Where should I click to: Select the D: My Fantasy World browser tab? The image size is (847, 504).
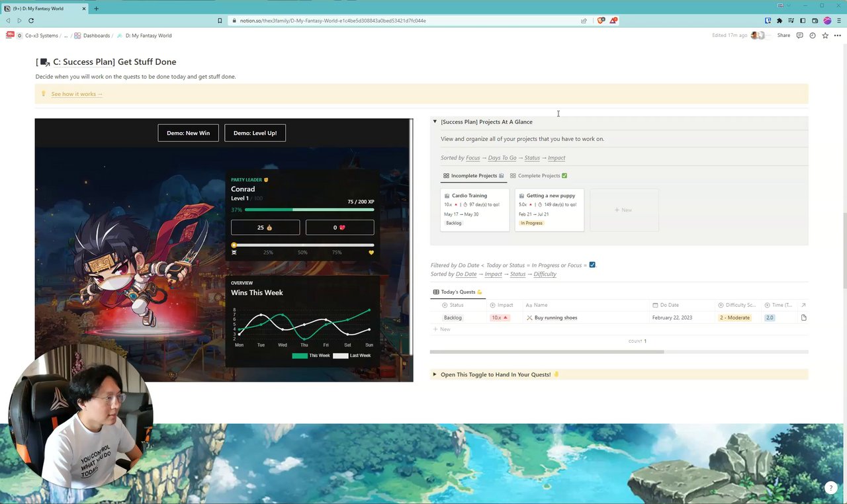[x=45, y=9]
